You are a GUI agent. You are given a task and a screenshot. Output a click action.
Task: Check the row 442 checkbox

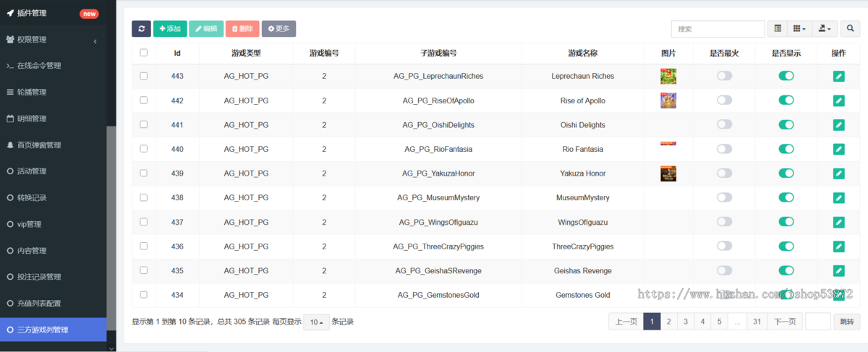click(143, 100)
